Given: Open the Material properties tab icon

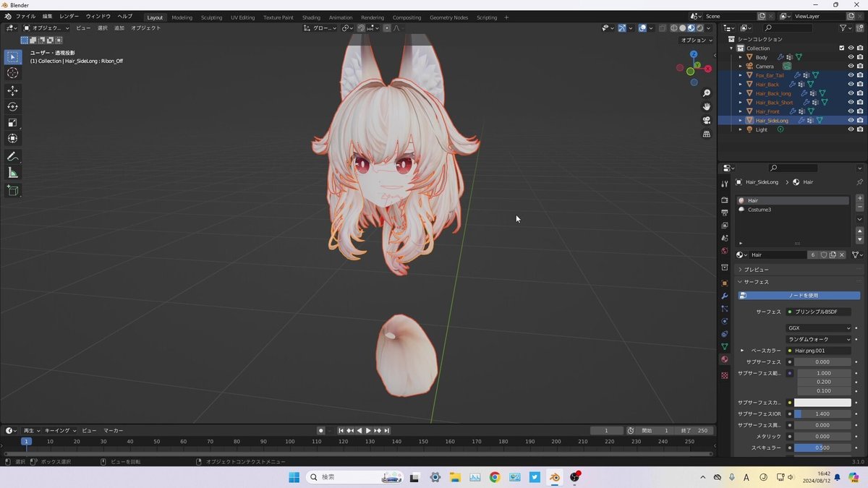Looking at the screenshot, I should click(x=724, y=359).
